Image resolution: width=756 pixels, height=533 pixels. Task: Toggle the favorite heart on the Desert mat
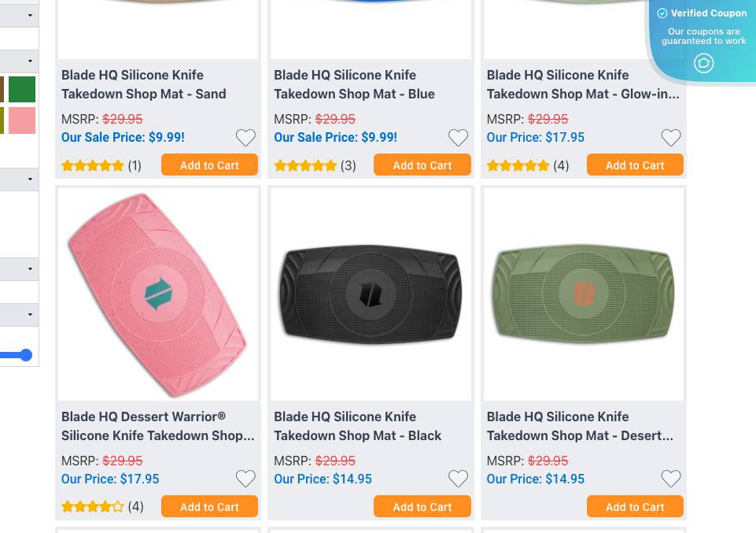tap(670, 479)
